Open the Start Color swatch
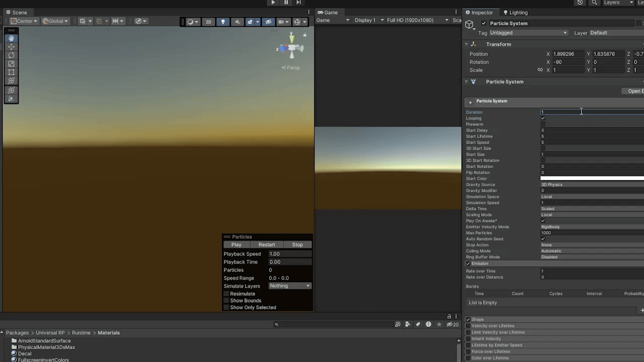The height and width of the screenshot is (362, 644). 592,178
